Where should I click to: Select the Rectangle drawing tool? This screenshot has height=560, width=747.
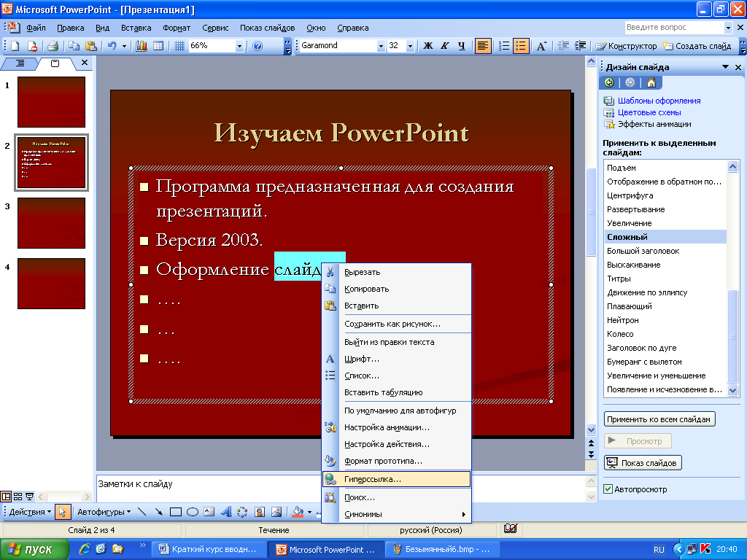tap(176, 512)
